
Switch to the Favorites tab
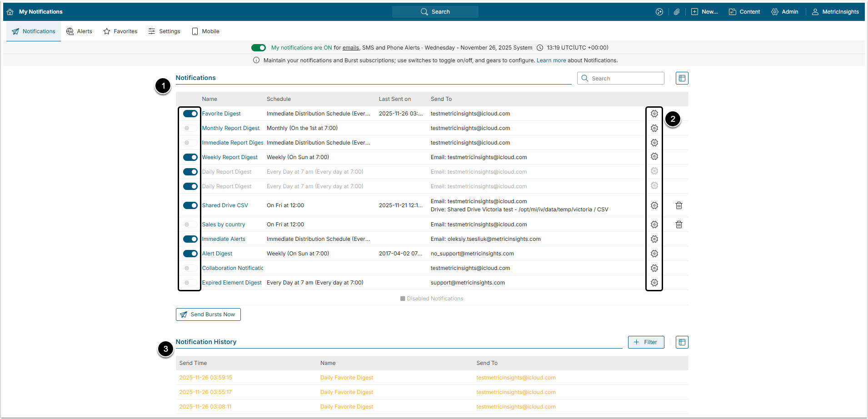pos(120,31)
